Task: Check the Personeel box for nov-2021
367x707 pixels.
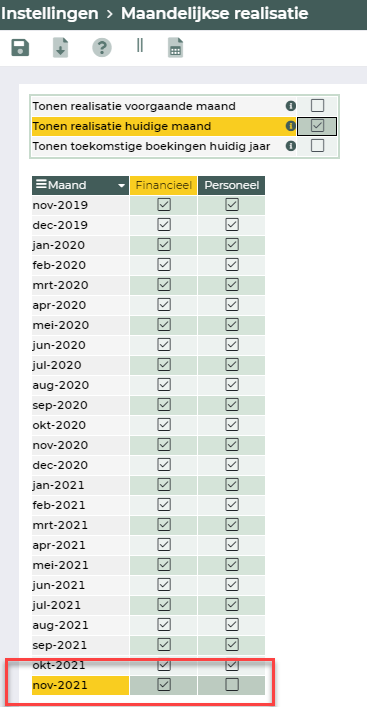Action: 232,685
